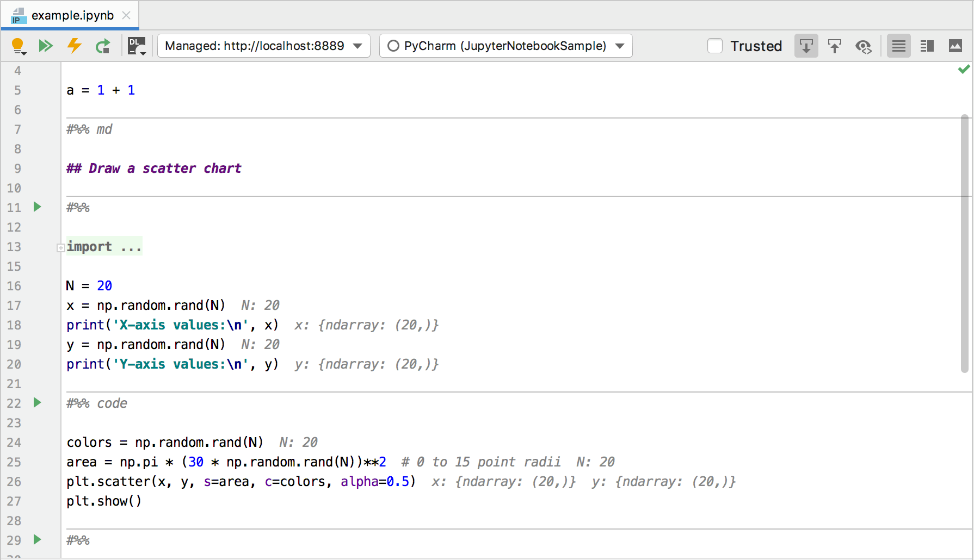
Task: Click the upload-arrow toolbar icon
Action: (834, 46)
